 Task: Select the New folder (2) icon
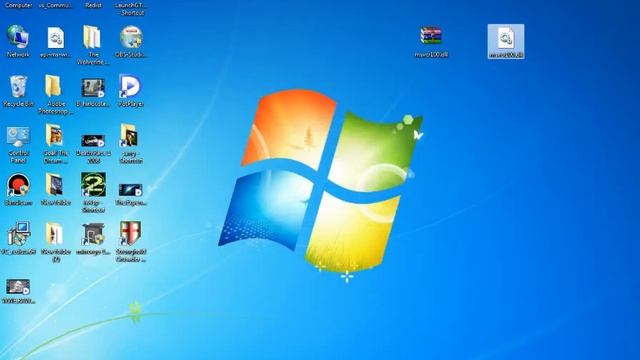[56, 242]
